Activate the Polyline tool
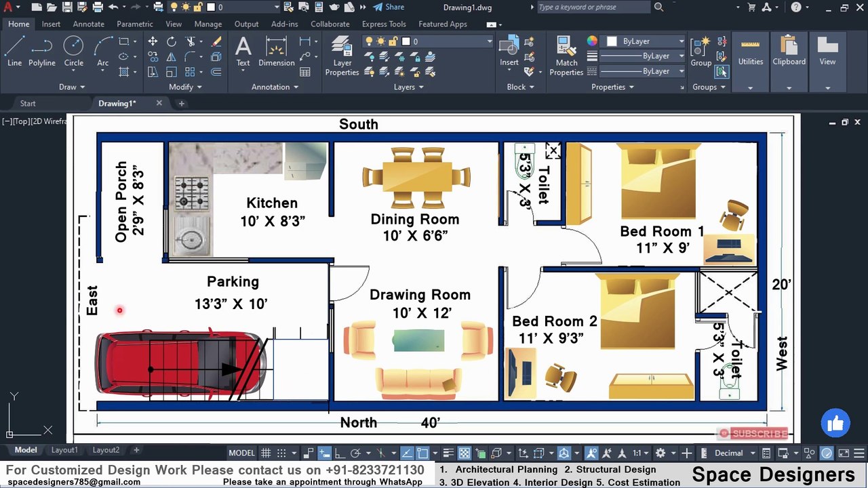This screenshot has width=868, height=488. pyautogui.click(x=41, y=52)
